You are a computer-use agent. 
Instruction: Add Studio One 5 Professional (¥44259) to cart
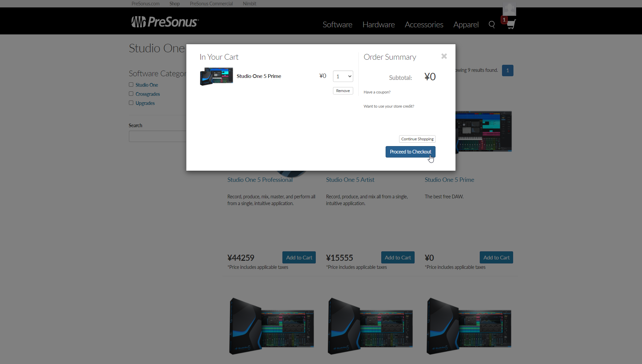[299, 257]
